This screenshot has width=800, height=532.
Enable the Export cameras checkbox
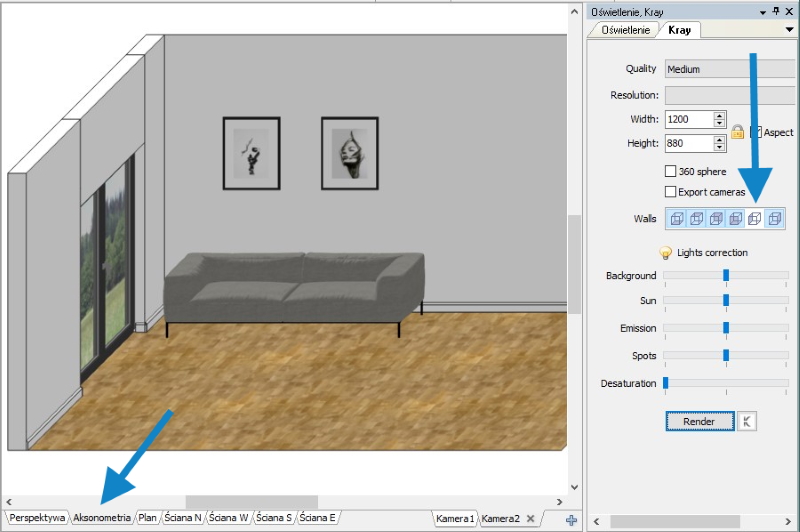coord(671,191)
